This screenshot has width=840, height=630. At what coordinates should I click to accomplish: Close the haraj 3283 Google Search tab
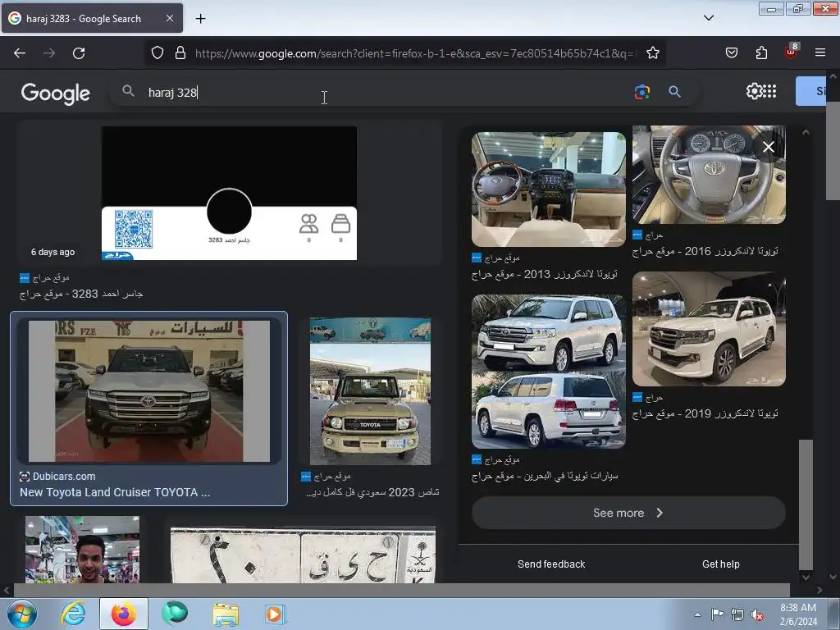169,18
